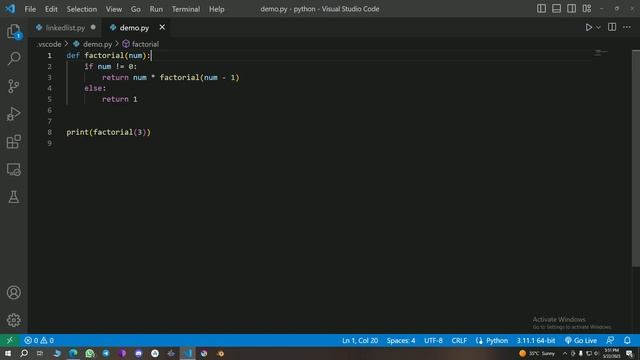The height and width of the screenshot is (360, 640).
Task: Click the vertical editor scrollbar
Action: tap(636, 159)
